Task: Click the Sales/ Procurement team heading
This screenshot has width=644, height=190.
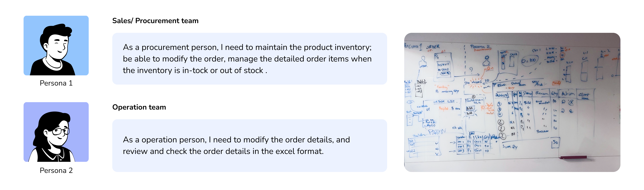Action: [x=155, y=21]
